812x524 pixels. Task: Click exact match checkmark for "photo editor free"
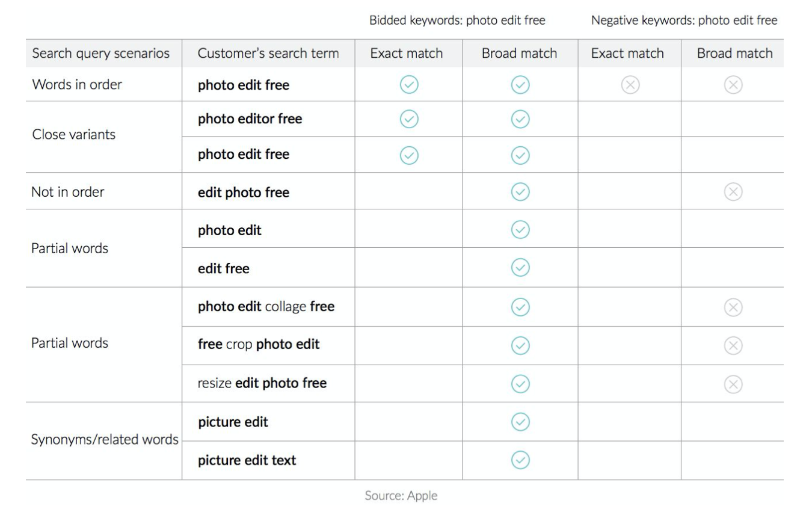pos(409,119)
